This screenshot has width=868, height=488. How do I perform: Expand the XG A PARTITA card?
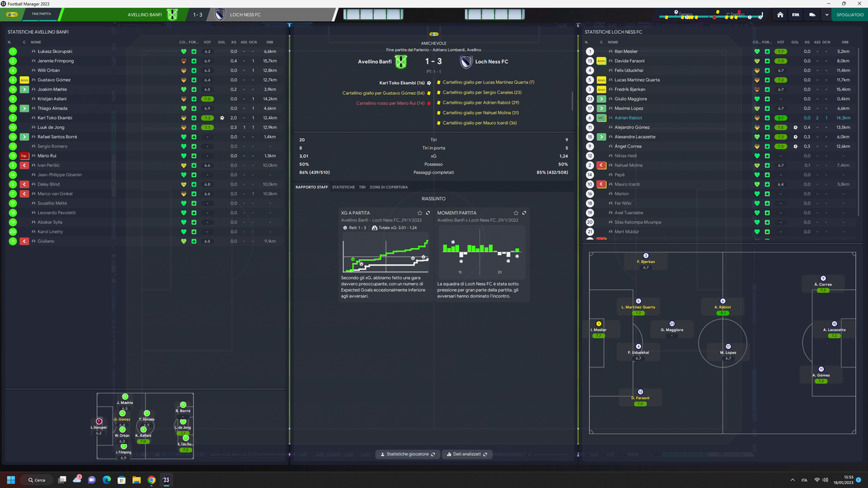(428, 213)
